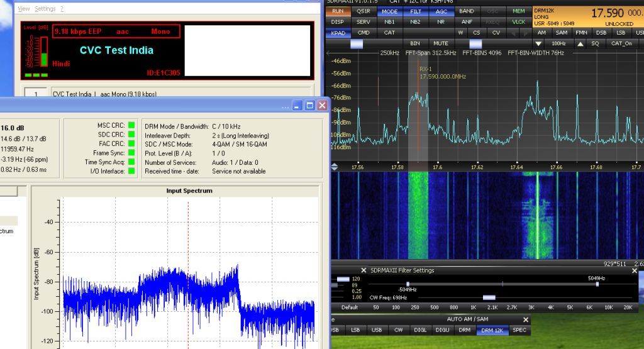
Task: Open the Settings menu
Action: pyautogui.click(x=45, y=9)
